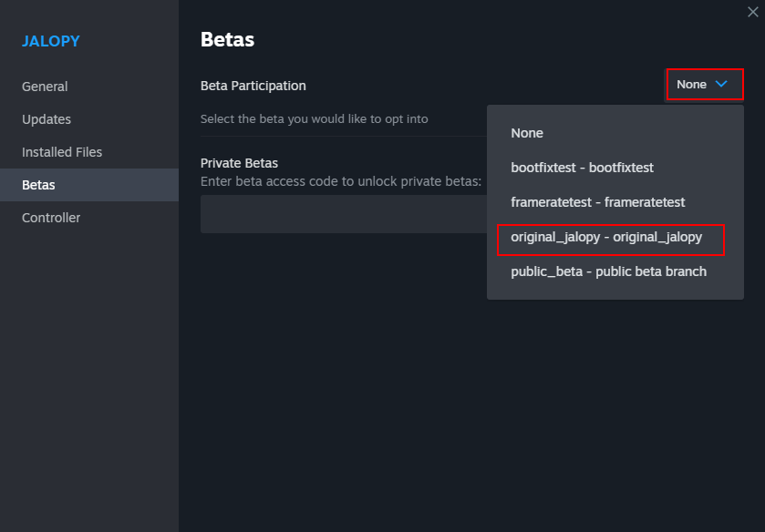Open the Controller settings tab
Screen dimensions: 765x532
click(51, 218)
